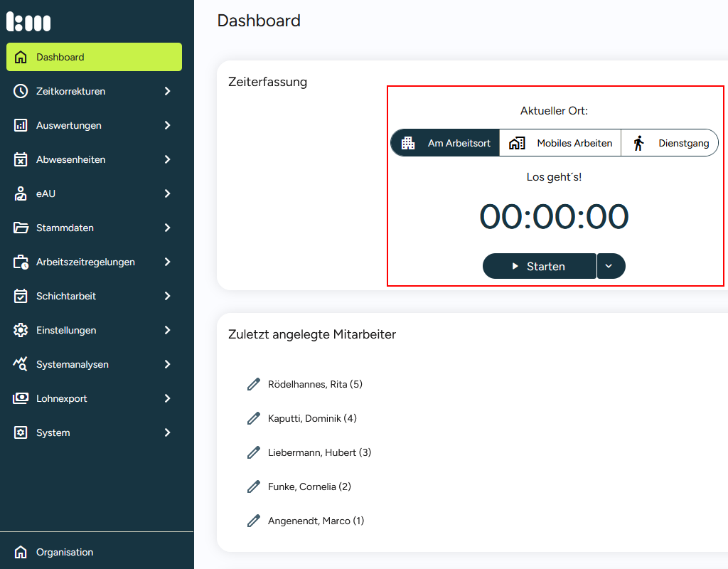This screenshot has height=569, width=728.
Task: Click the clock icon for Zeitkorrekturen
Action: click(21, 91)
